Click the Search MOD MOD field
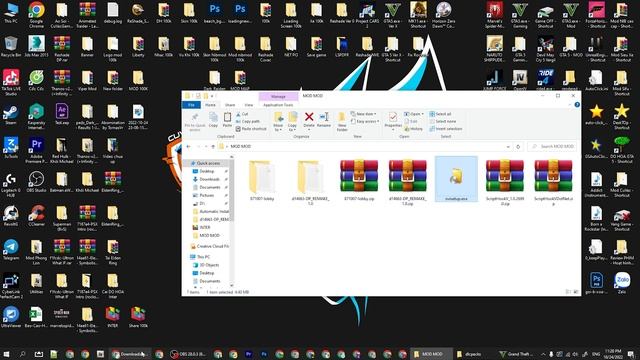The image size is (640, 360). (551, 146)
